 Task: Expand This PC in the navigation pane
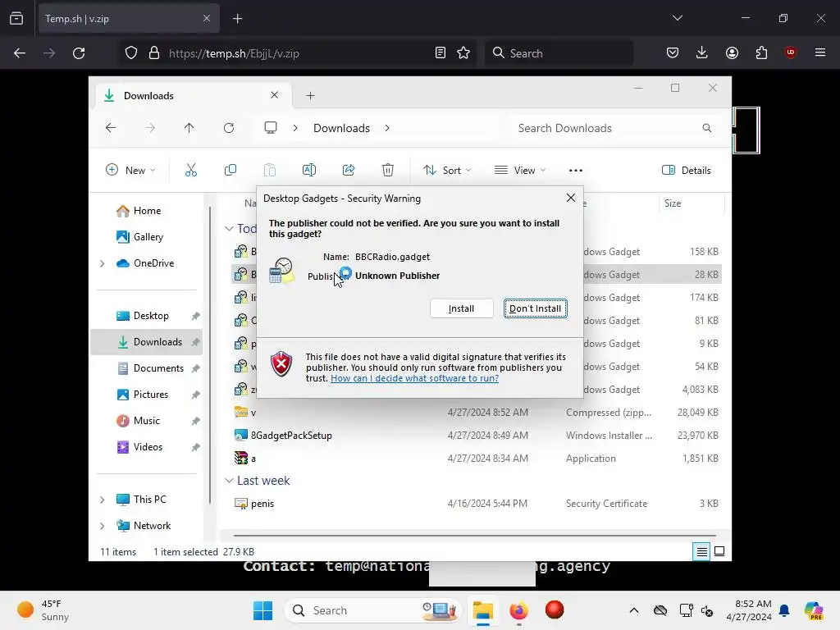tap(103, 500)
